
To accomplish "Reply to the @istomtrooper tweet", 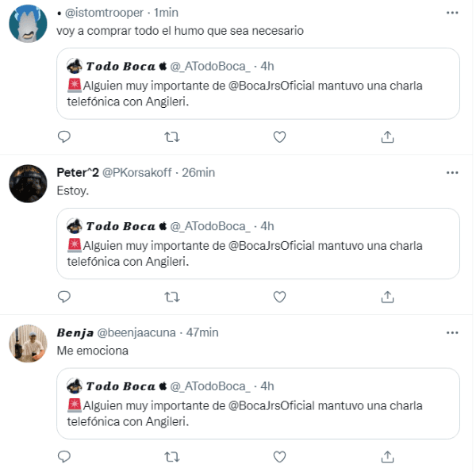I will tap(64, 137).
